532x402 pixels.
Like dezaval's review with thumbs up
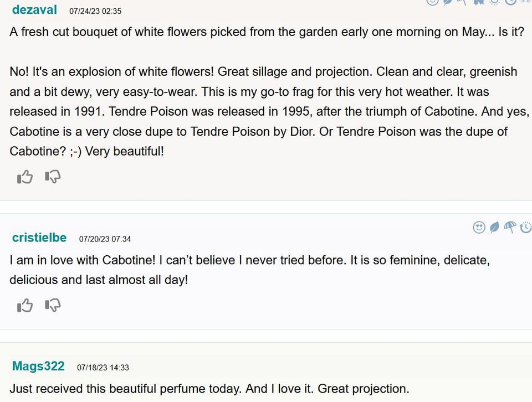pyautogui.click(x=25, y=177)
